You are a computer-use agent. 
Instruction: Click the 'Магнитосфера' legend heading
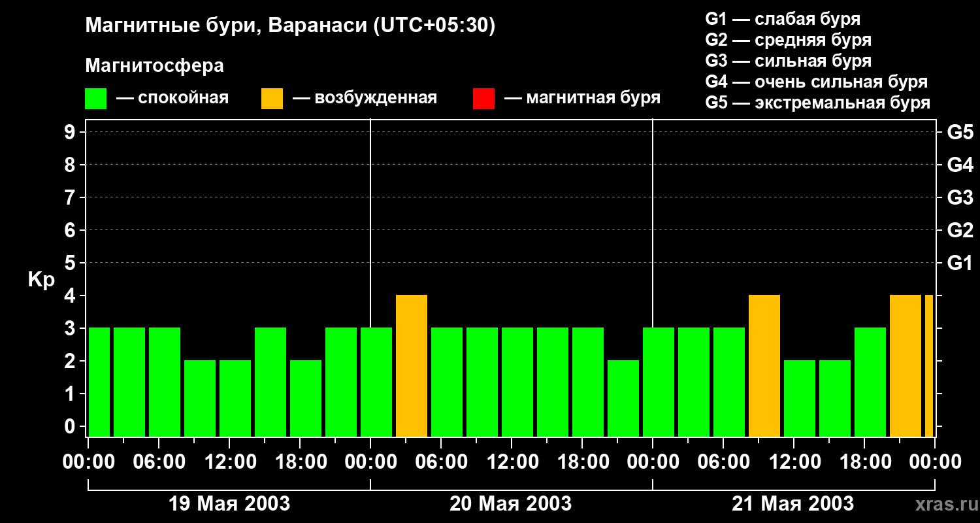(154, 66)
